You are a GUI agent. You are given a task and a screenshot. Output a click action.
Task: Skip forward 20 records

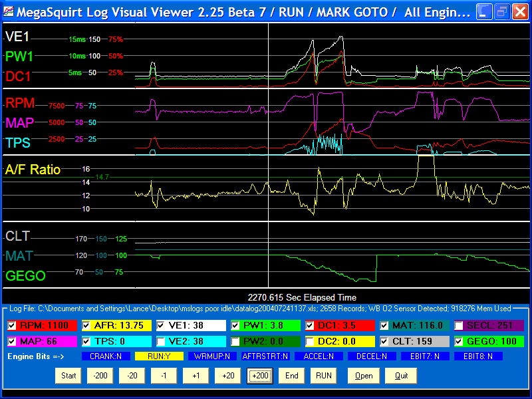(228, 376)
